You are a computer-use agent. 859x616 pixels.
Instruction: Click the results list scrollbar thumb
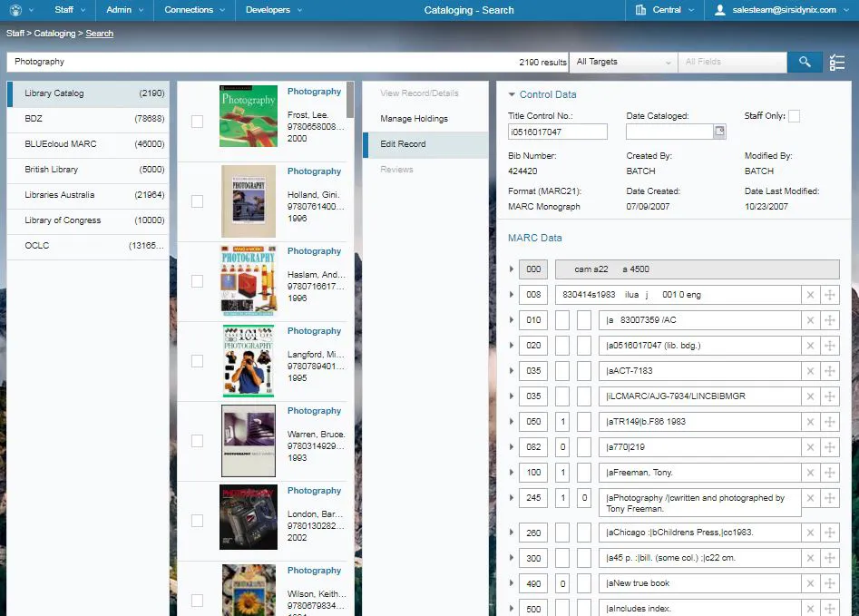[350, 100]
